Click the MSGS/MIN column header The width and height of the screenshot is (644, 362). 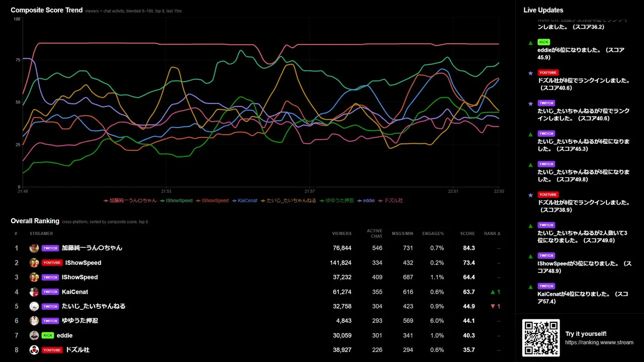403,234
